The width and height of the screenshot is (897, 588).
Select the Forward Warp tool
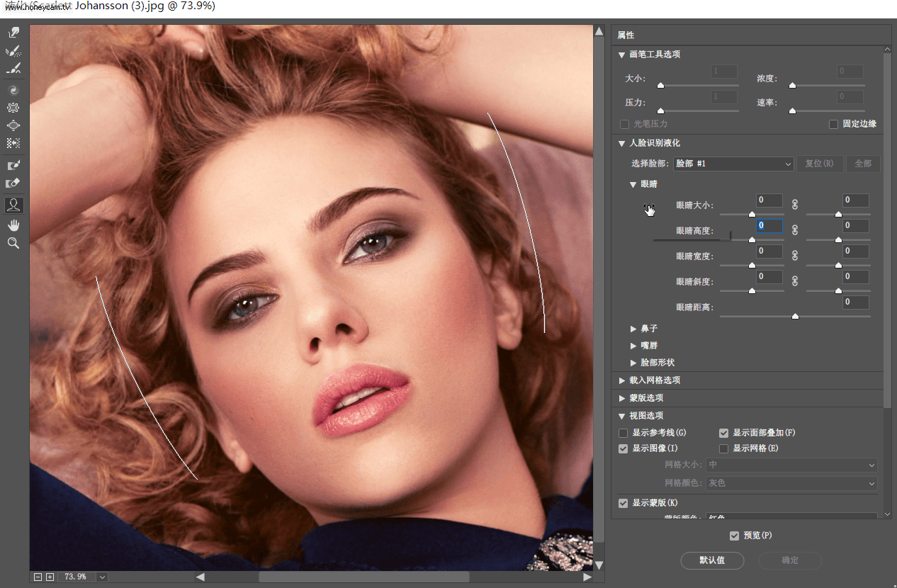[x=13, y=33]
